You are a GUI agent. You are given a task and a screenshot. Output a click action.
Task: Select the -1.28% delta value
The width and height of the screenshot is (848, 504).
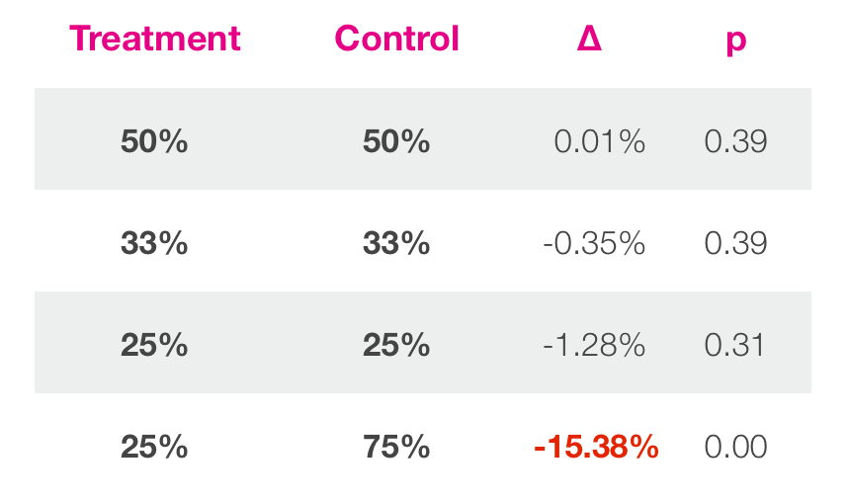pyautogui.click(x=594, y=345)
